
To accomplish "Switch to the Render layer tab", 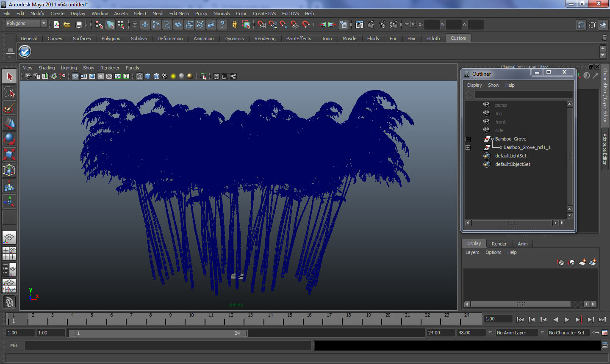I will pos(499,244).
